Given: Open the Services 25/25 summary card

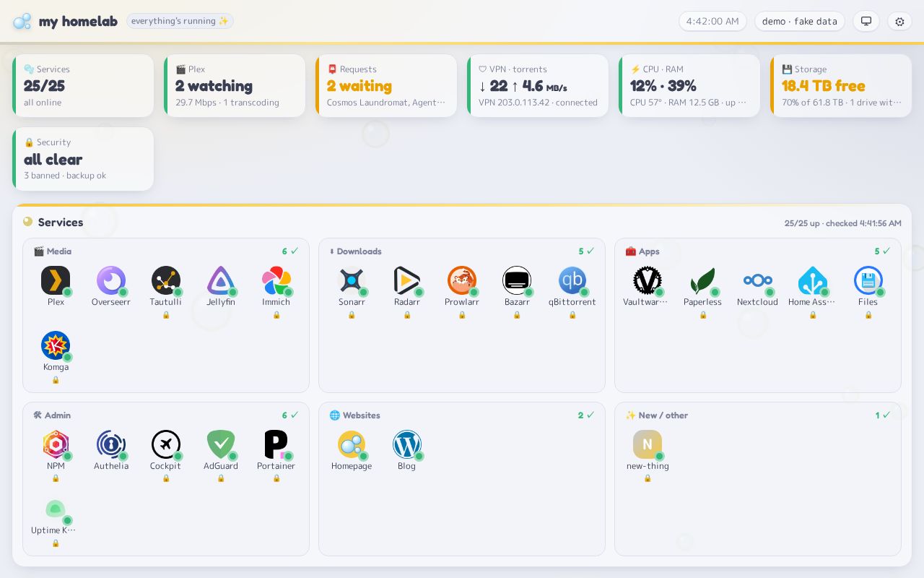Looking at the screenshot, I should tap(83, 86).
